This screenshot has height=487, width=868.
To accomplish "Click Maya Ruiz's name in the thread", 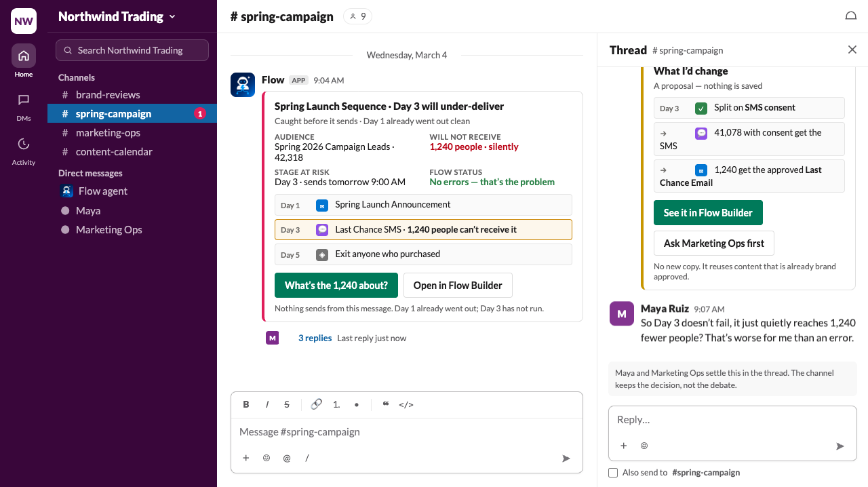I will coord(665,309).
